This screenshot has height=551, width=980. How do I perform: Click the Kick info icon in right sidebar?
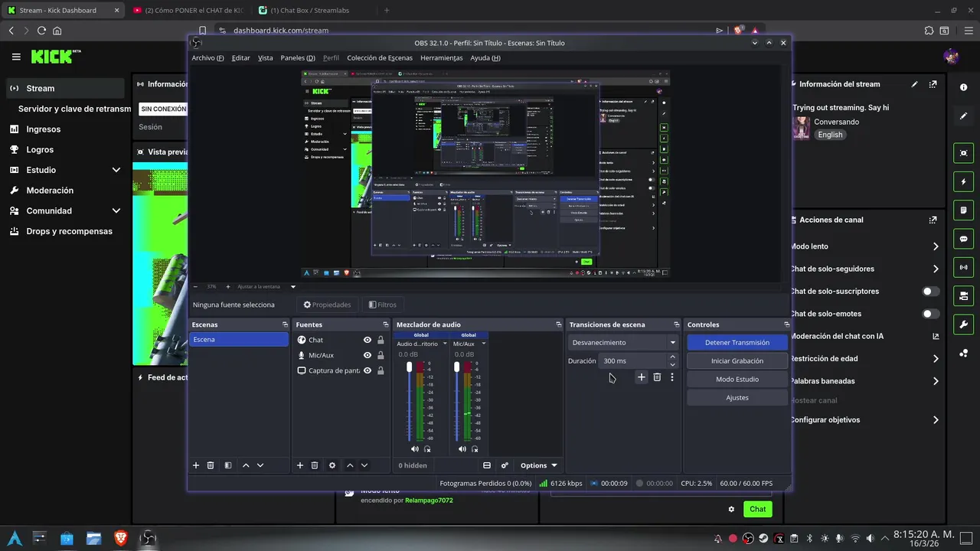tap(963, 87)
